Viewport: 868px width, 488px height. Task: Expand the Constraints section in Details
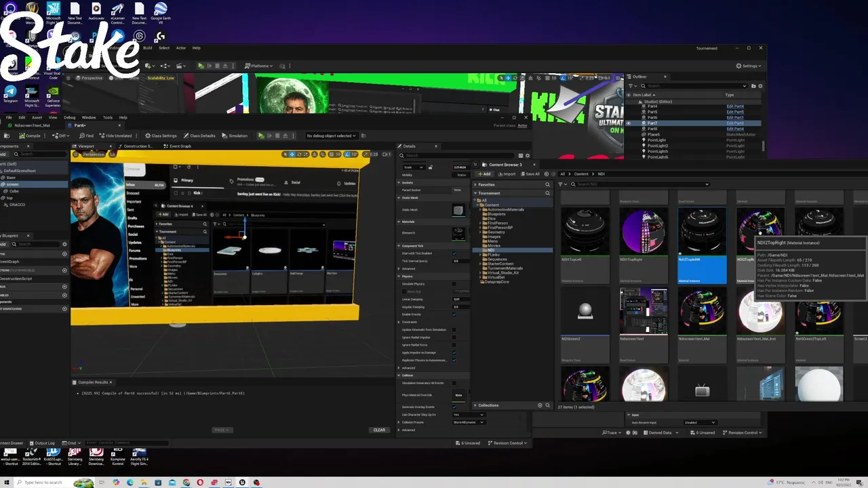(399, 322)
